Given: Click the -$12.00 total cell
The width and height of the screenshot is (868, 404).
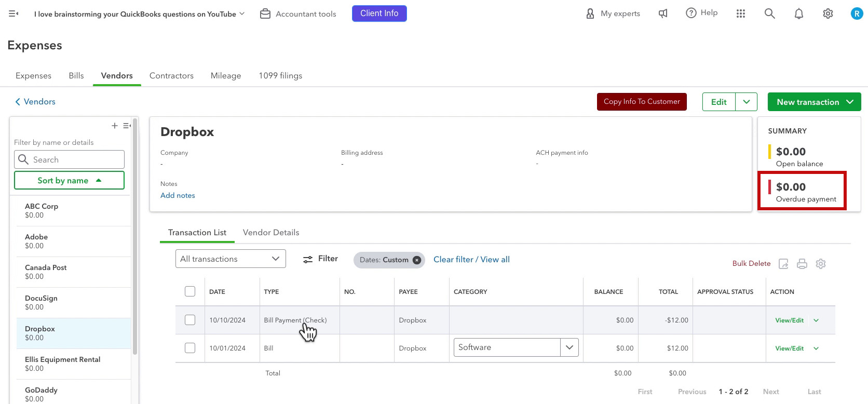Looking at the screenshot, I should pyautogui.click(x=676, y=320).
